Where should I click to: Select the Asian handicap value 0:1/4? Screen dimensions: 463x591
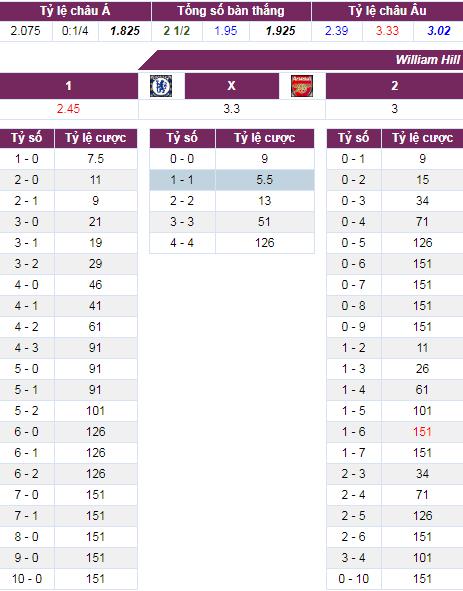pos(75,31)
